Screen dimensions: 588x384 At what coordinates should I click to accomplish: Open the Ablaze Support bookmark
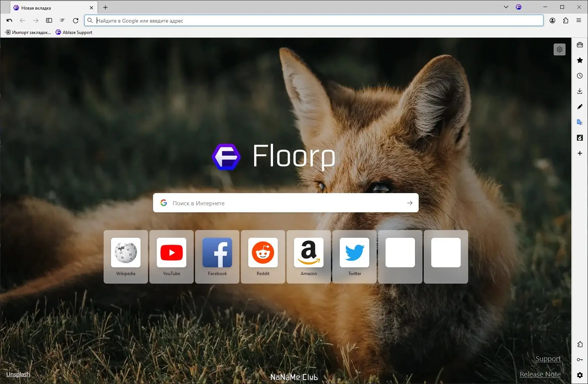point(74,32)
